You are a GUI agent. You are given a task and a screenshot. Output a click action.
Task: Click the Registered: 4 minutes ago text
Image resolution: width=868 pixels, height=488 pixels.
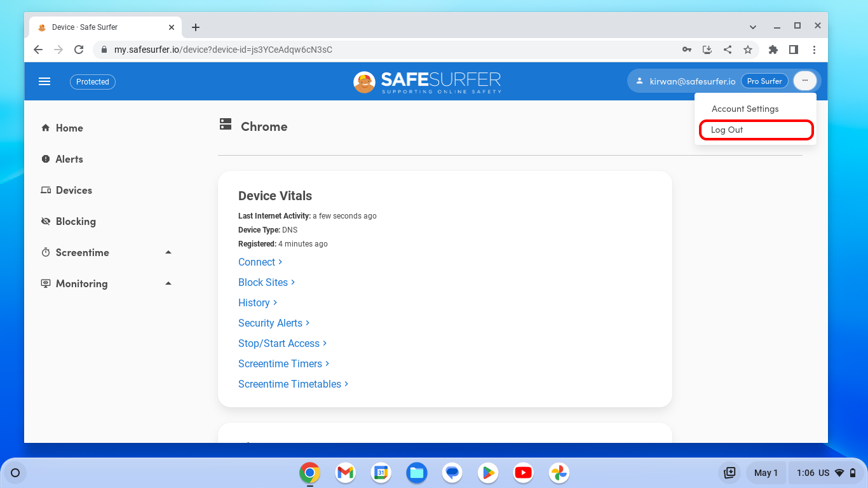click(x=283, y=244)
